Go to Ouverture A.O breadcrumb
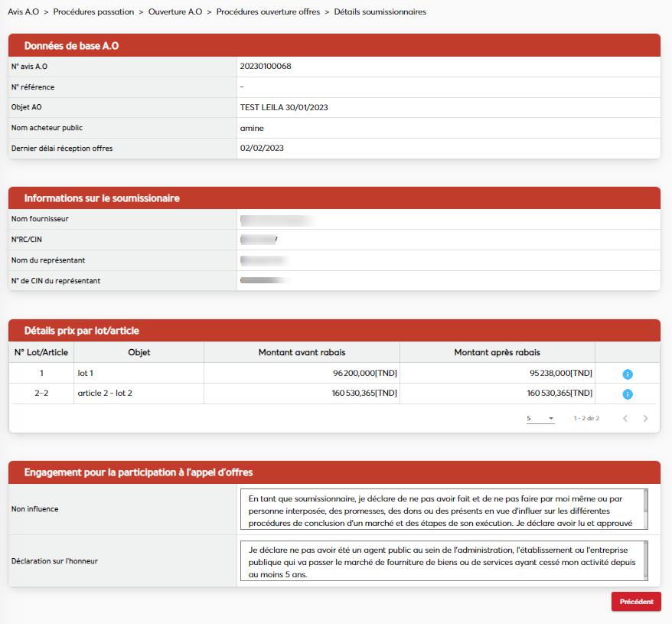This screenshot has width=672, height=624. pyautogui.click(x=175, y=12)
